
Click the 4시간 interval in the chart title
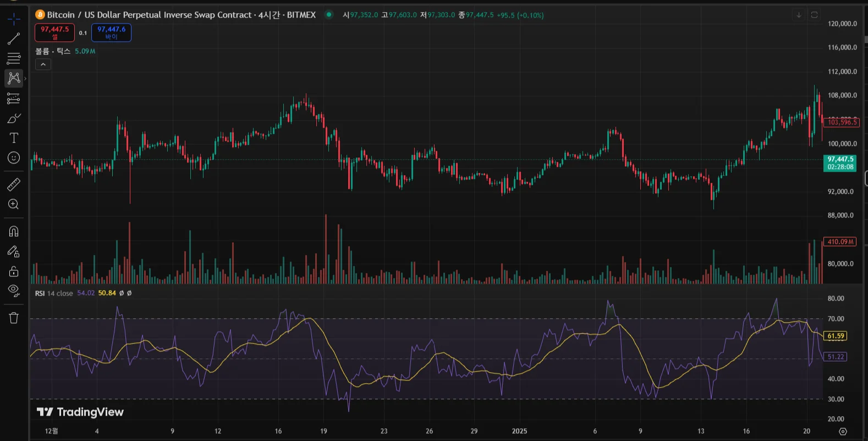pyautogui.click(x=269, y=15)
